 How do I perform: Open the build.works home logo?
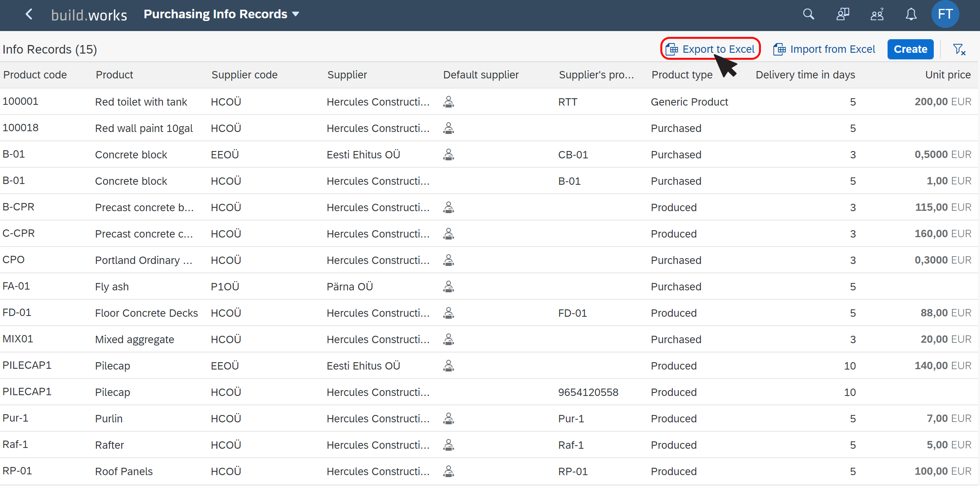tap(89, 15)
